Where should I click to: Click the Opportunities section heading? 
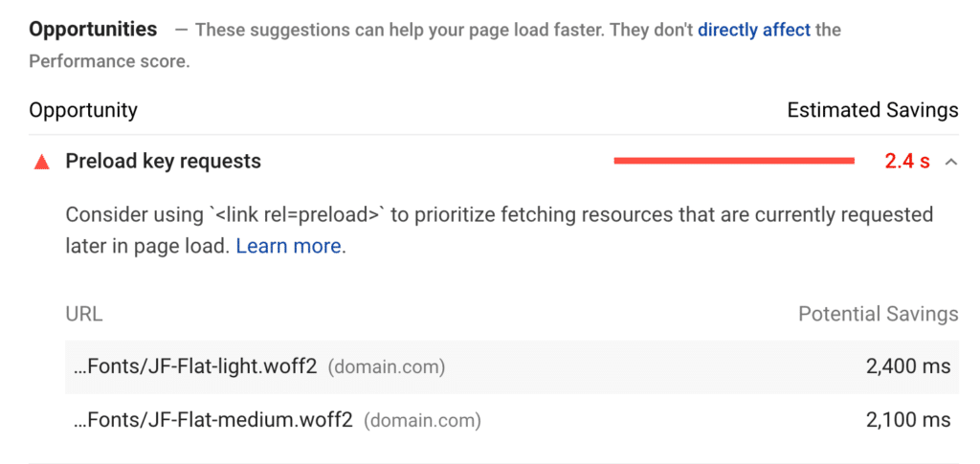[x=93, y=30]
